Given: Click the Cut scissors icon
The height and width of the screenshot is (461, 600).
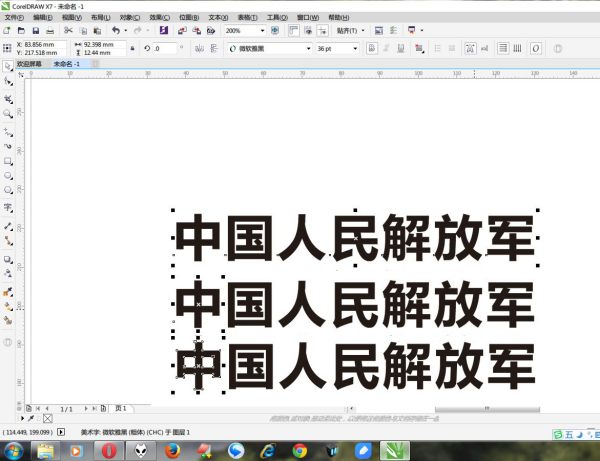Looking at the screenshot, I should [x=68, y=30].
